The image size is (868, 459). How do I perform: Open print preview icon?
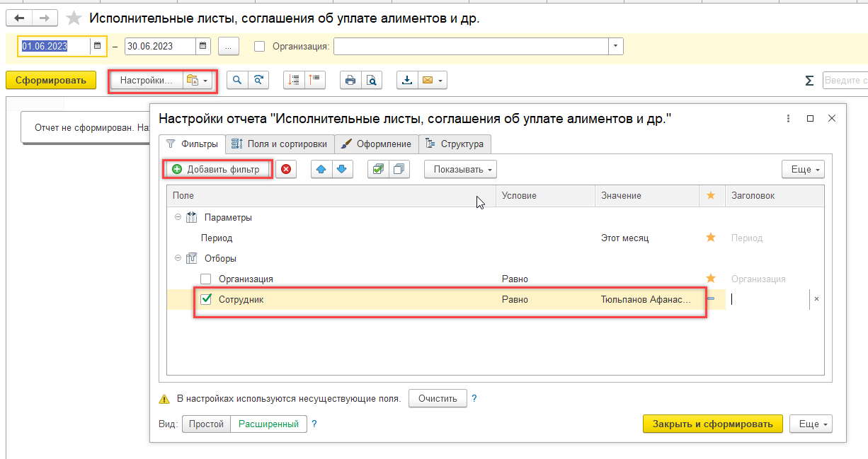pyautogui.click(x=372, y=80)
